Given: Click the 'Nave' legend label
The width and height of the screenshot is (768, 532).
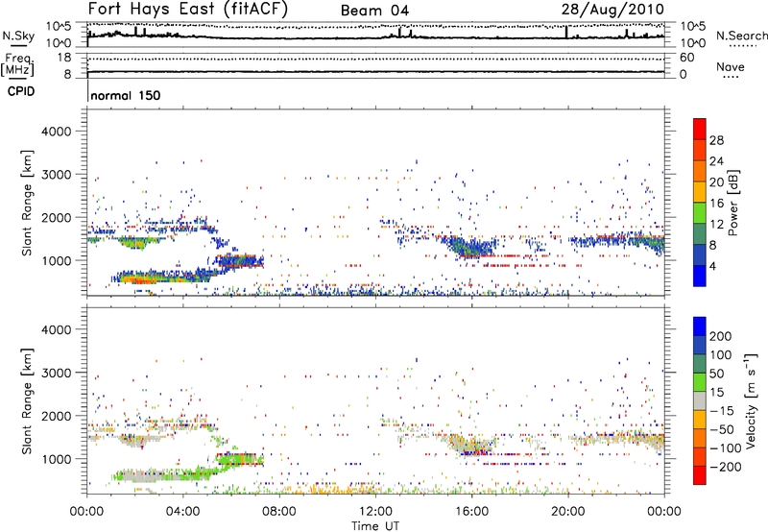Looking at the screenshot, I should point(731,66).
